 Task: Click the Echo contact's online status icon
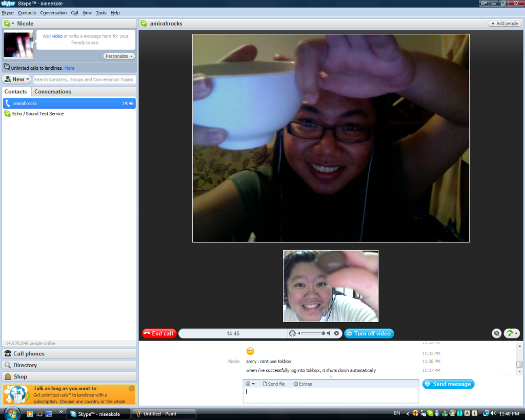(x=7, y=113)
